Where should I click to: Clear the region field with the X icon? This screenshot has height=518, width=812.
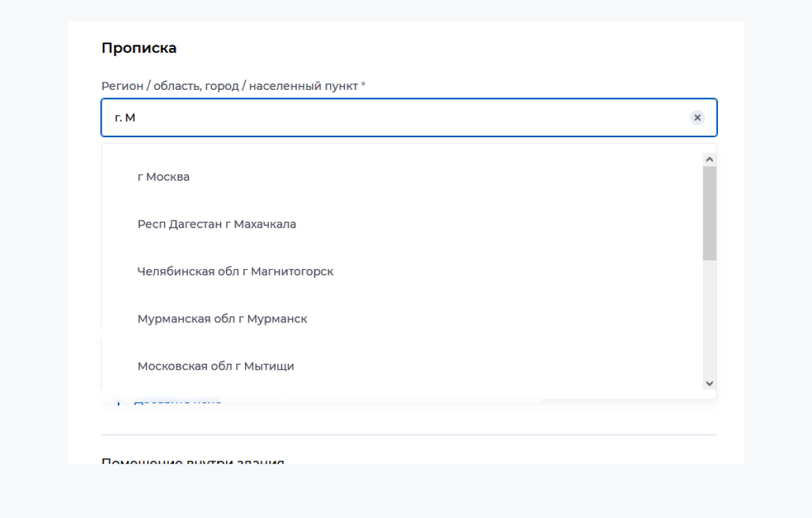coord(697,118)
